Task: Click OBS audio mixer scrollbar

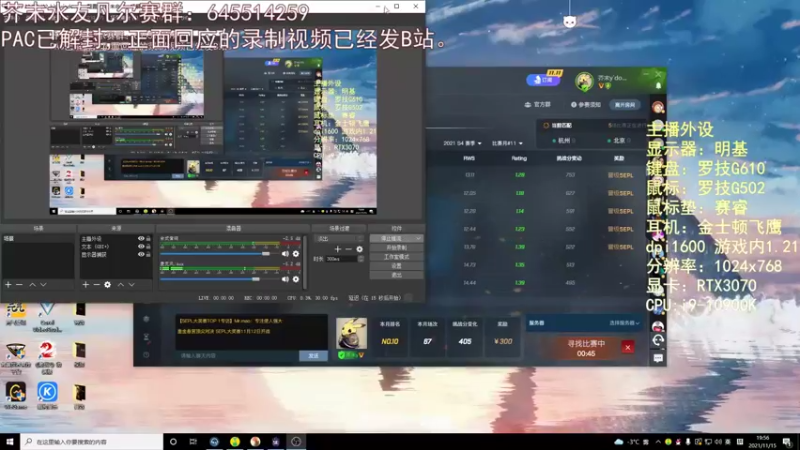Action: point(305,260)
